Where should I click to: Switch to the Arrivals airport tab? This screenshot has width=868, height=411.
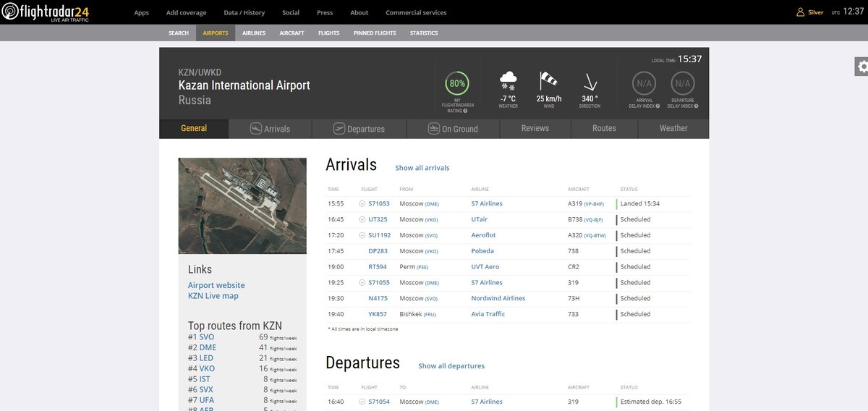(x=271, y=129)
